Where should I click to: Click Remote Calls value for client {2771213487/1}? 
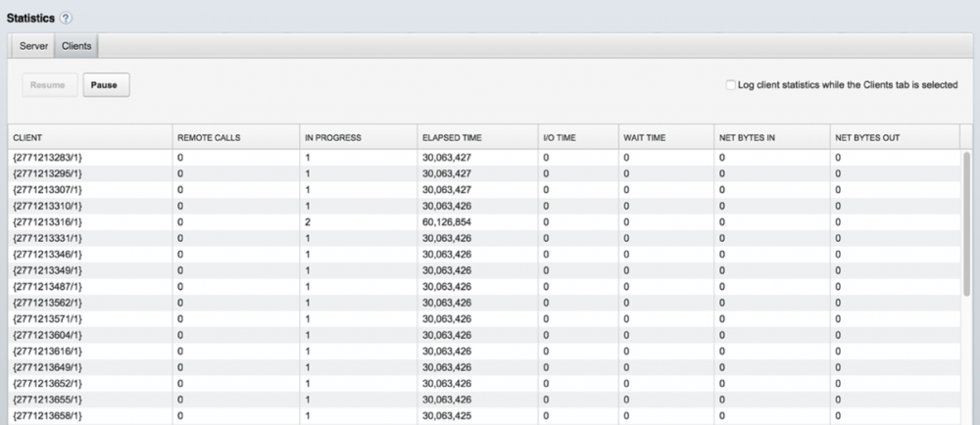pyautogui.click(x=180, y=287)
